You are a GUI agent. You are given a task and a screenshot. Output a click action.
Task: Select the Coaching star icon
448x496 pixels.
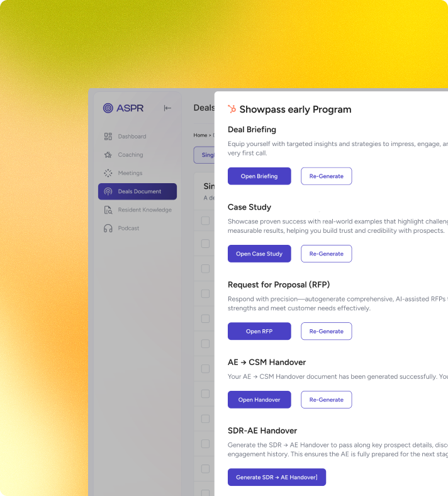pos(108,155)
